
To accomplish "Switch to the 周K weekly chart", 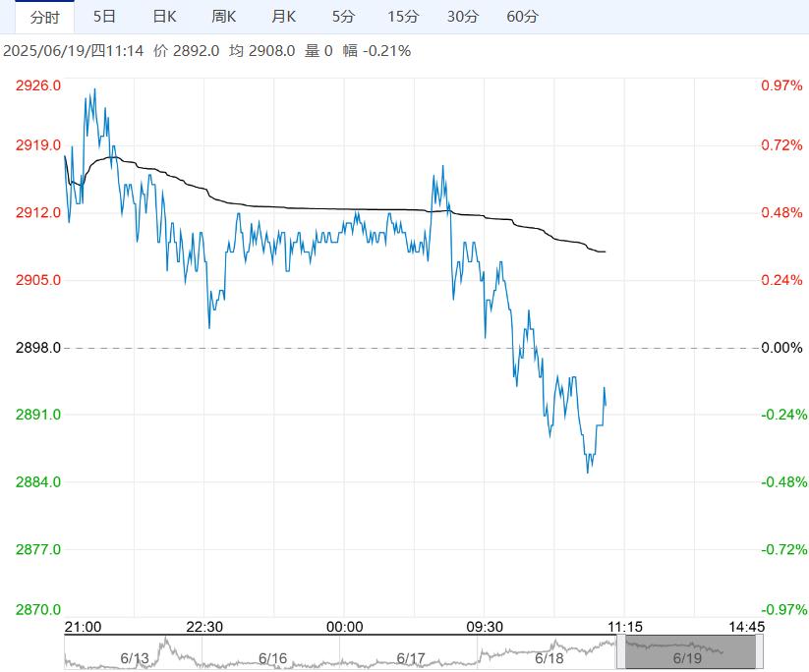I will pos(224,17).
